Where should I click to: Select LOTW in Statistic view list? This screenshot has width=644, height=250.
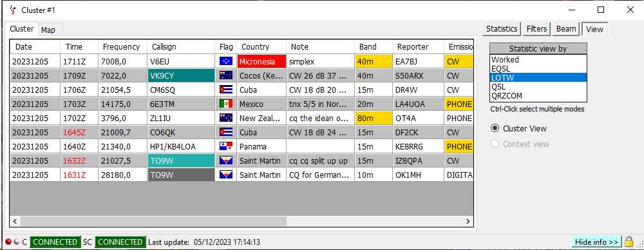click(x=538, y=78)
